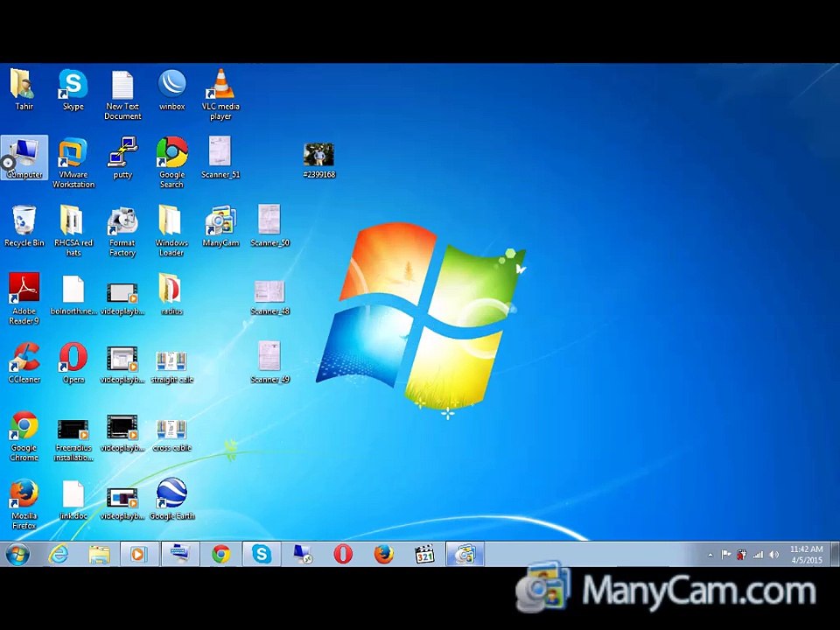Open the Action Center flag icon
The width and height of the screenshot is (840, 630).
726,555
